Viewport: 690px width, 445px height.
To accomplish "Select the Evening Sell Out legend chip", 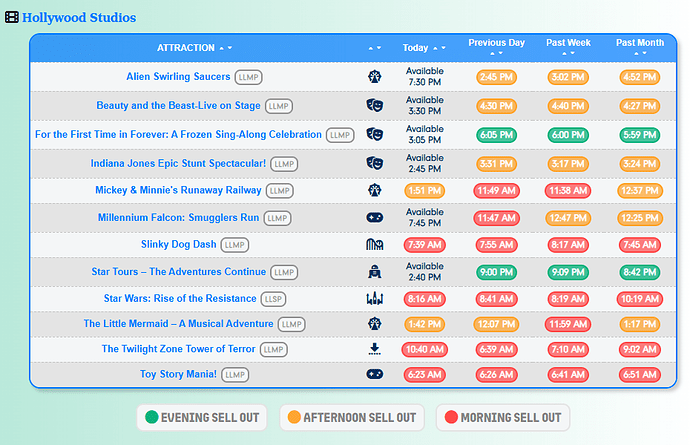I will tap(202, 417).
